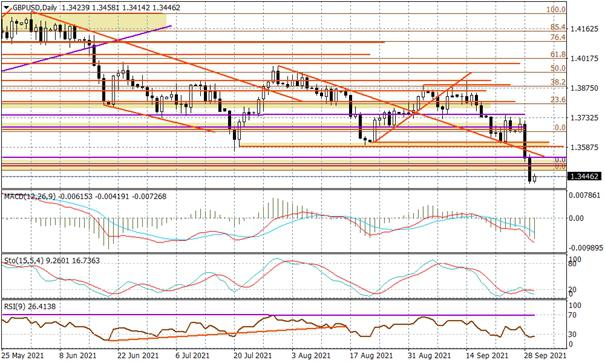The image size is (605, 363).
Task: Click the 20 Jul 2021 date label
Action: [253, 355]
